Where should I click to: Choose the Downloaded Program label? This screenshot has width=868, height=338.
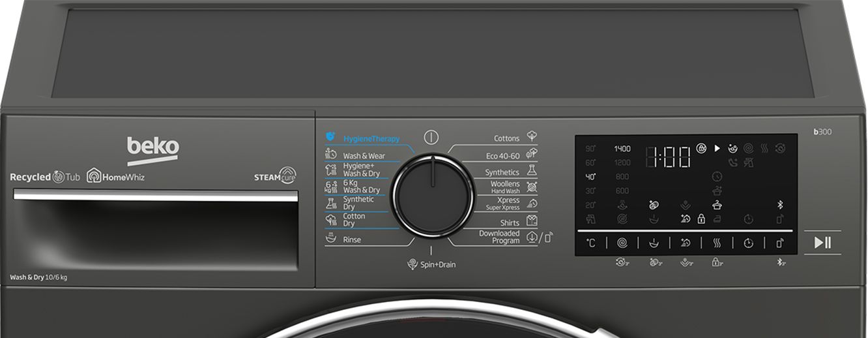[499, 237]
